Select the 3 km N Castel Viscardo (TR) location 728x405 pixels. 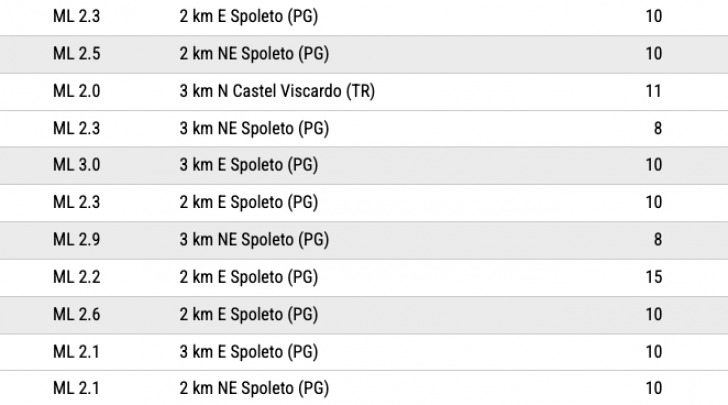pos(277,91)
